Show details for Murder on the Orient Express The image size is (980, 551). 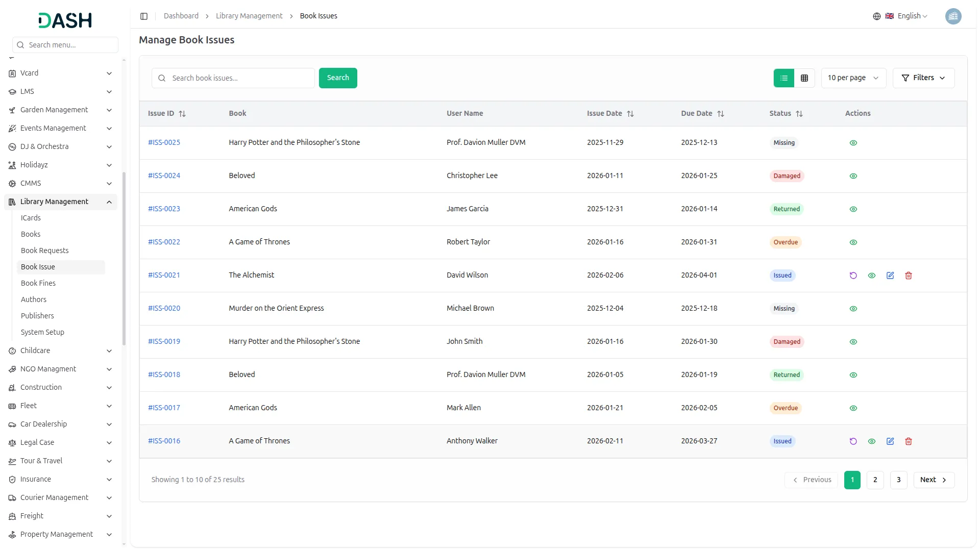pos(853,308)
